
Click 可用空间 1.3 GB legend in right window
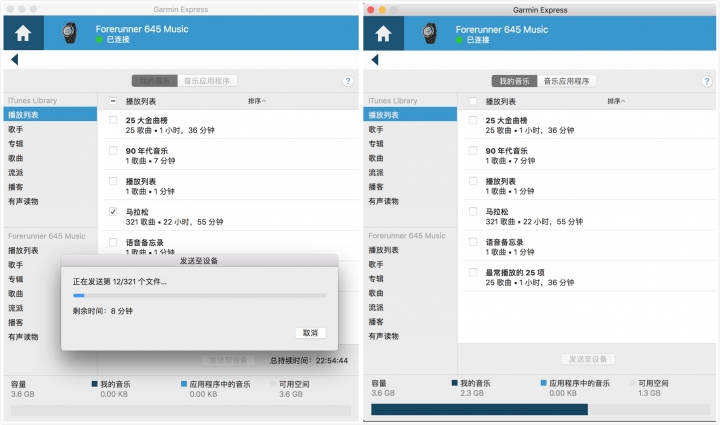coord(649,388)
